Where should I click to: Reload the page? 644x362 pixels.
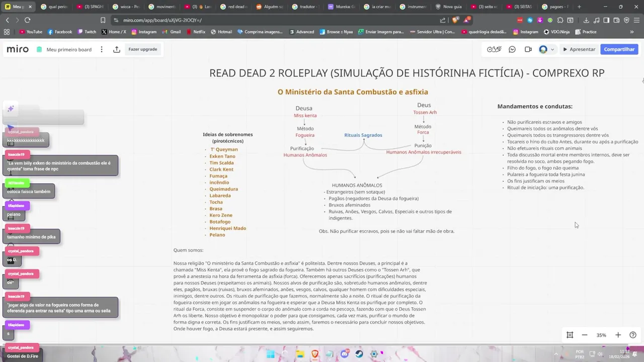pyautogui.click(x=27, y=20)
